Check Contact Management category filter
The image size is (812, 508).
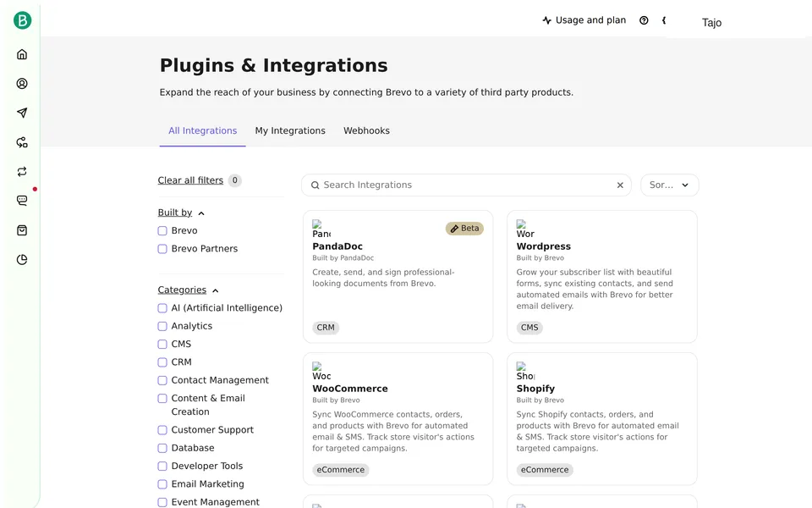(x=162, y=380)
